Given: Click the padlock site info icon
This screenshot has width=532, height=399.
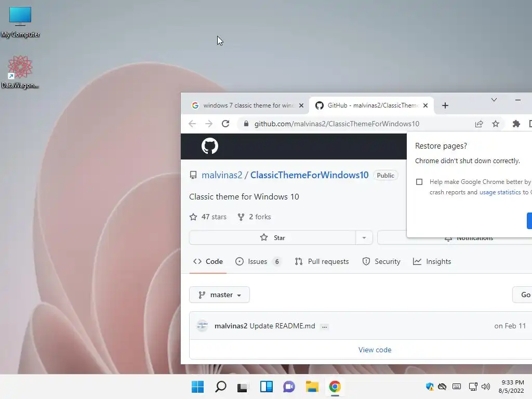Looking at the screenshot, I should pyautogui.click(x=246, y=124).
